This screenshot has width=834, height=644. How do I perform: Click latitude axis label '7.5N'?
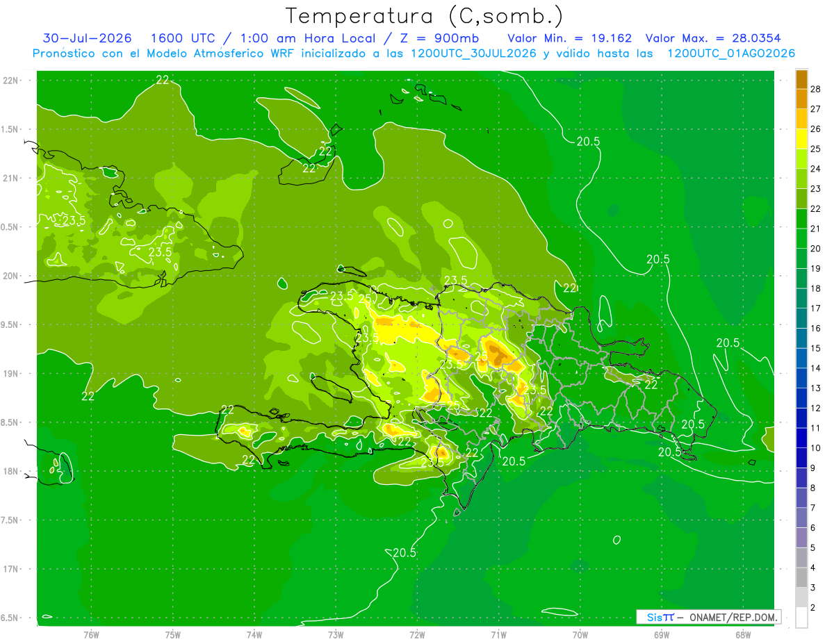point(10,521)
